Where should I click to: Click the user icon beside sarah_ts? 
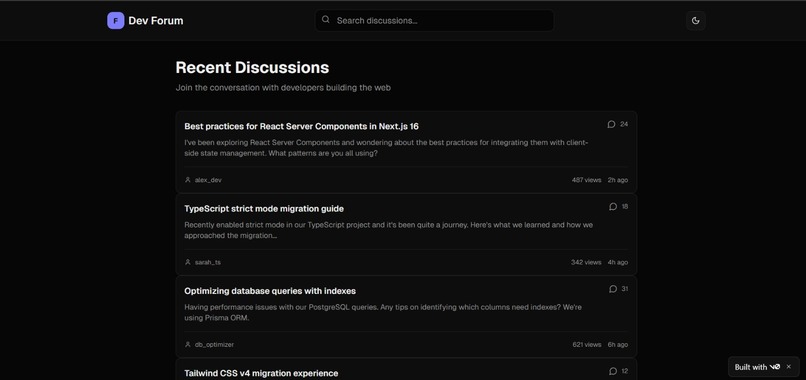[x=188, y=262]
